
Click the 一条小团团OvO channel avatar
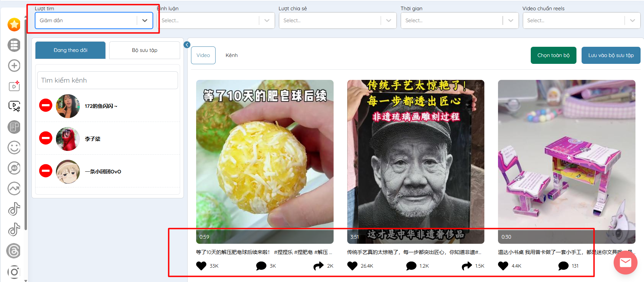[68, 172]
